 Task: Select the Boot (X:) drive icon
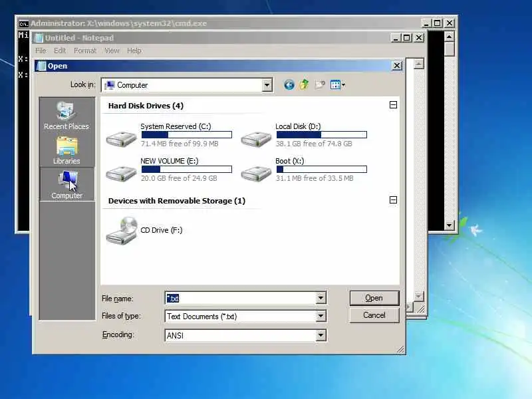coord(256,174)
